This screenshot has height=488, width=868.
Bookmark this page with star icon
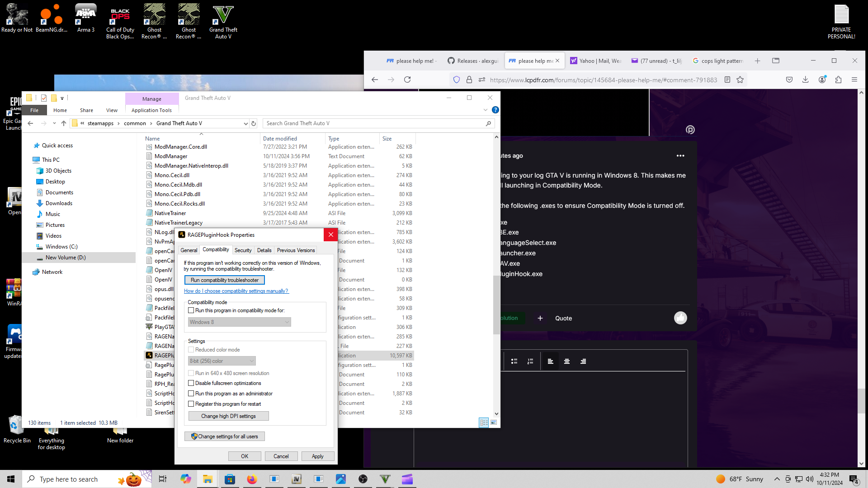740,80
